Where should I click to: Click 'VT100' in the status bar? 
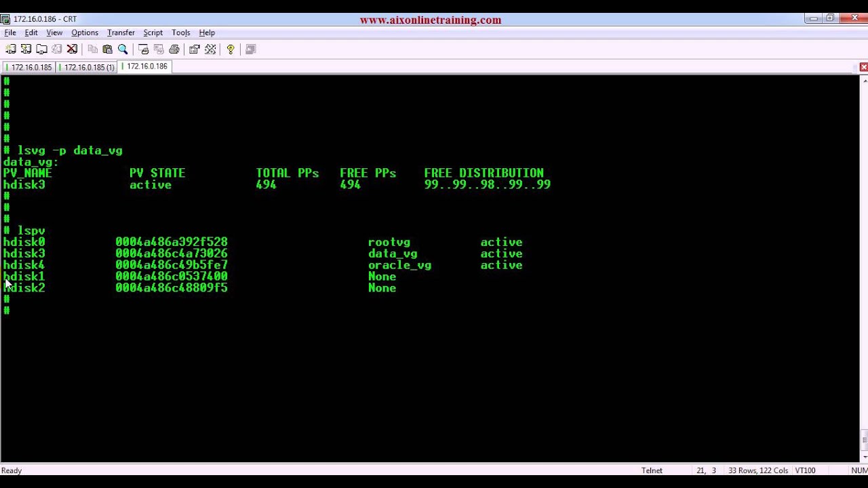805,470
